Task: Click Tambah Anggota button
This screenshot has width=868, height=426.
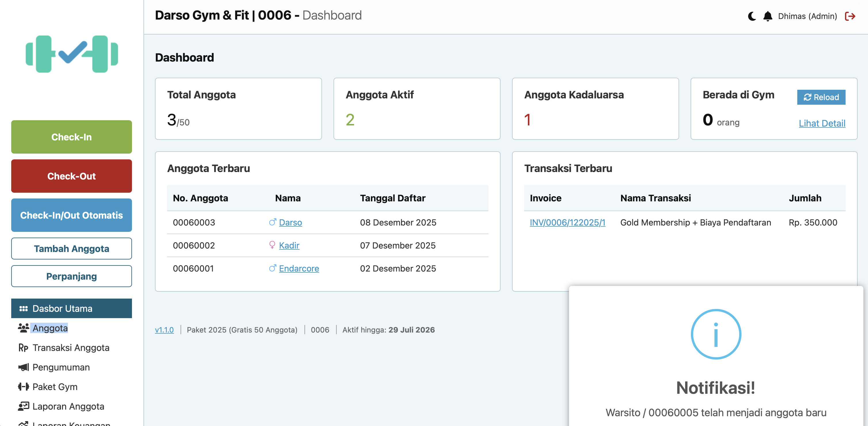Action: [x=71, y=249]
